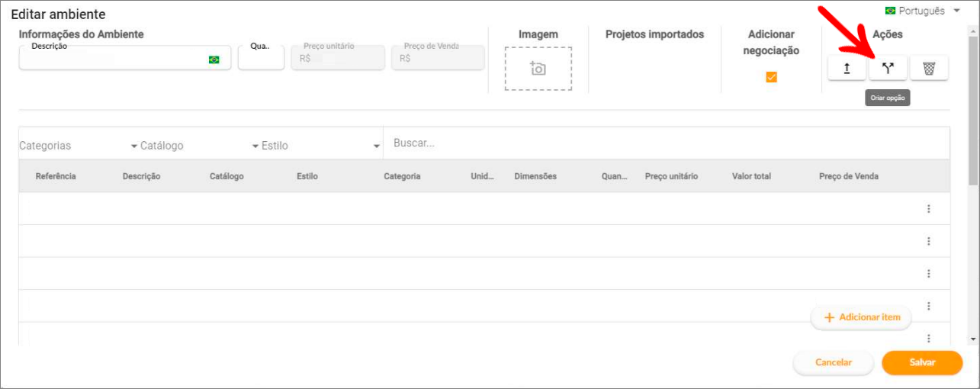Click the upload arrow icon under Ações
Viewport: 980px width, 389px height.
click(847, 68)
